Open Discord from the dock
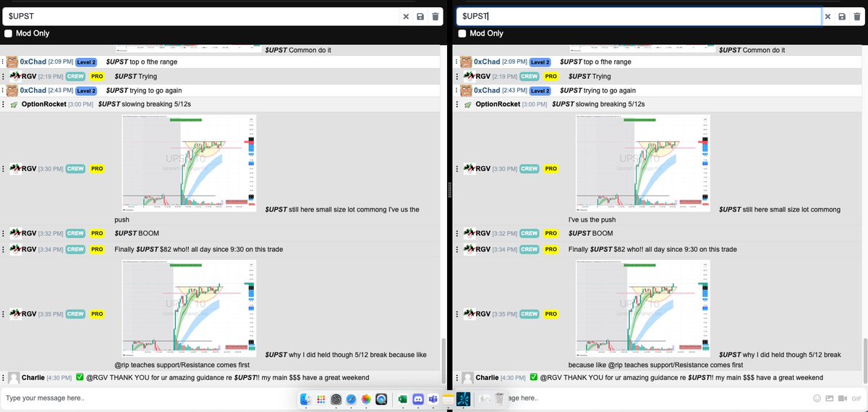The width and height of the screenshot is (868, 412). click(x=418, y=399)
